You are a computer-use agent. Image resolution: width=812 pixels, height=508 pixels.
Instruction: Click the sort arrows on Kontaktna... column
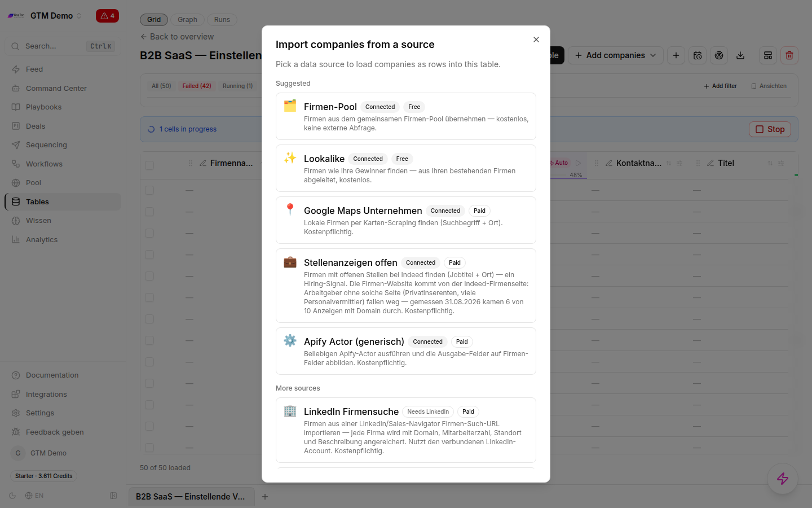click(669, 163)
